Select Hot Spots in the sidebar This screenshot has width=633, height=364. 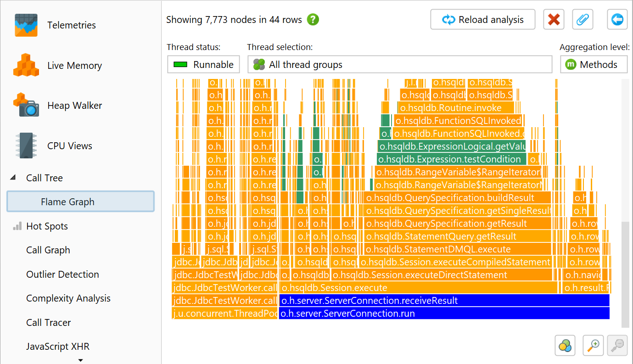click(x=47, y=226)
